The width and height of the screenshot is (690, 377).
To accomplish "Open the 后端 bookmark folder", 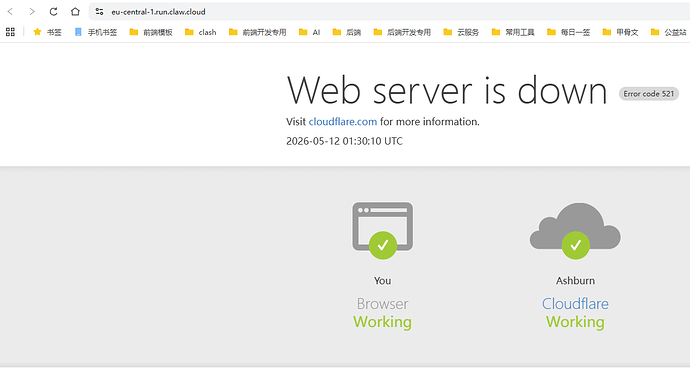I will (x=347, y=32).
